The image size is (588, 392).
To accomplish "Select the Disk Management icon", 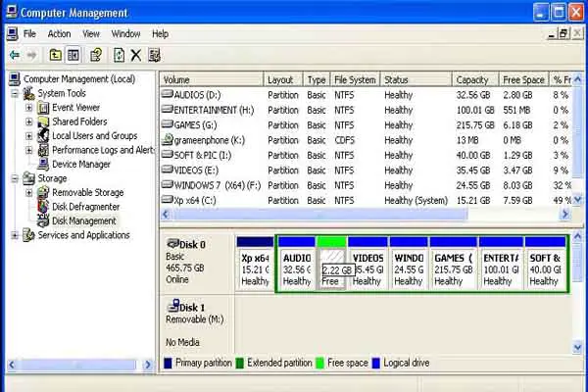I will [x=43, y=220].
